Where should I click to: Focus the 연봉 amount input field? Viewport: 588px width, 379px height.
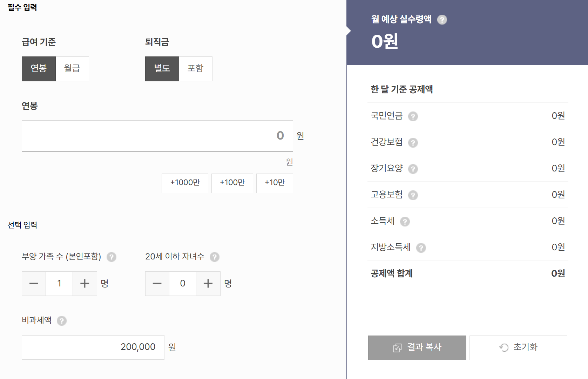[x=157, y=136]
